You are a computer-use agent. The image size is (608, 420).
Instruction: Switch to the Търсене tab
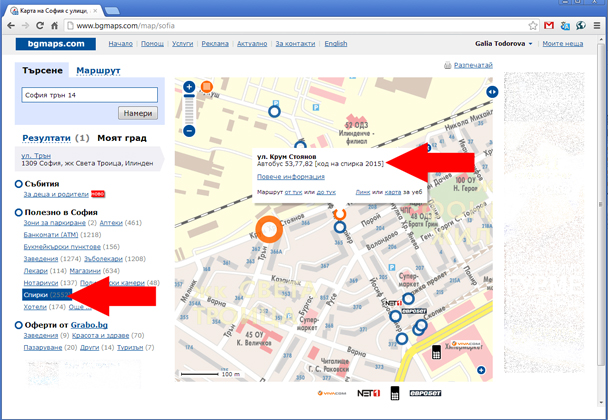[42, 71]
